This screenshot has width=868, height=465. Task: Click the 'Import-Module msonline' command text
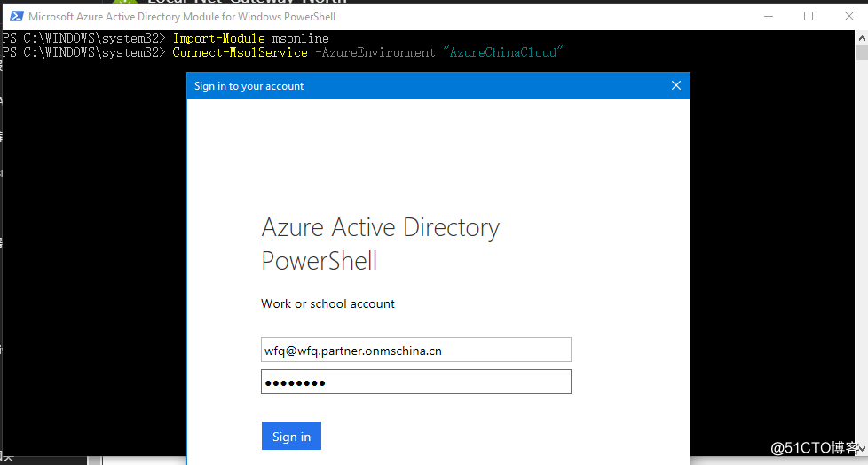point(251,38)
